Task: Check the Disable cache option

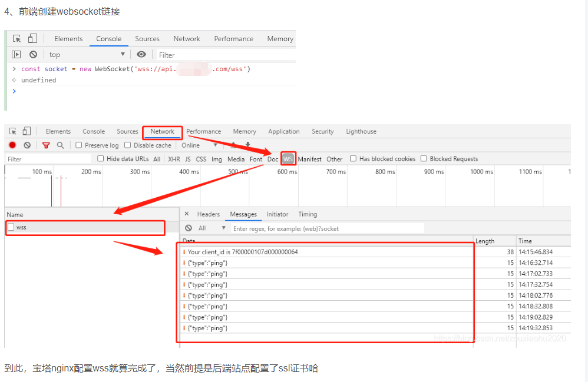Action: click(128, 145)
